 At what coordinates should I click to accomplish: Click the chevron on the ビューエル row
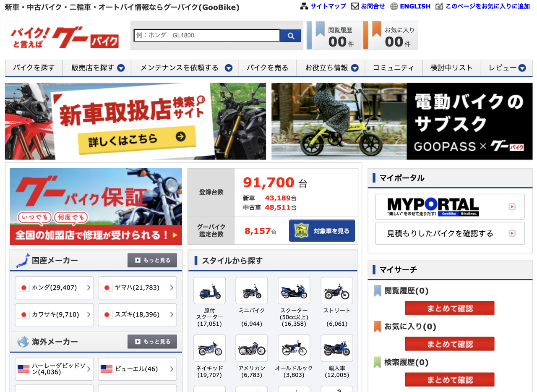tap(172, 369)
